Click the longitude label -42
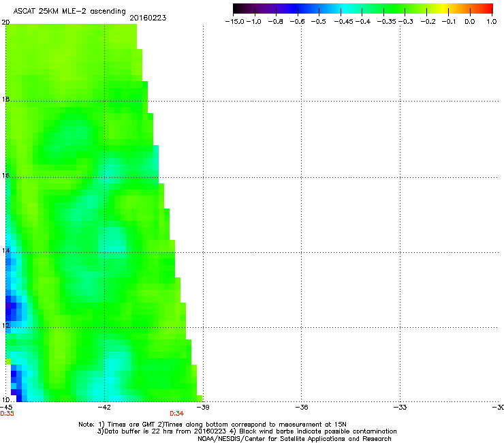The height and width of the screenshot is (443, 504). 104,407
